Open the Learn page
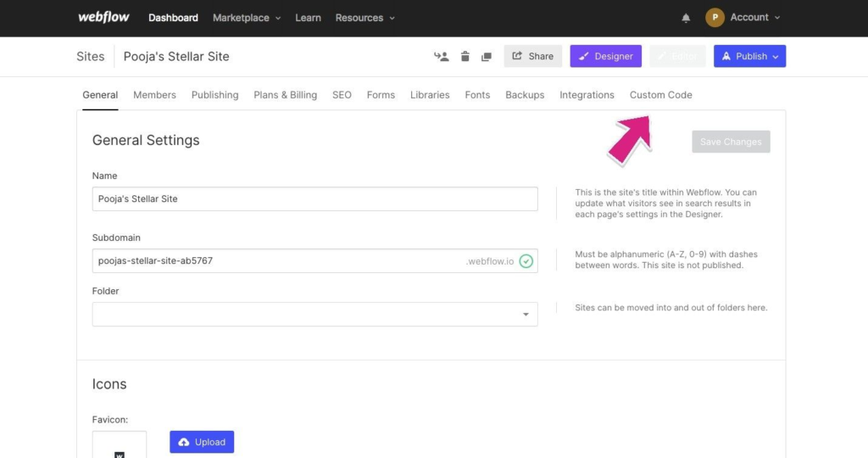 coord(308,18)
